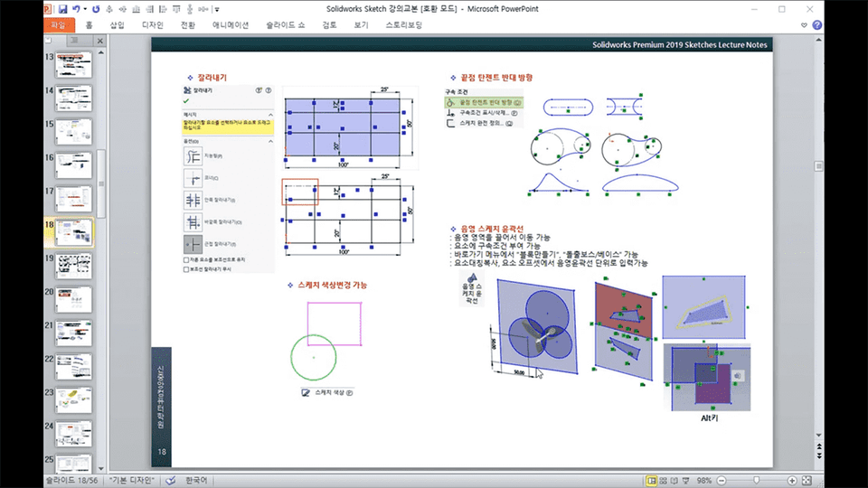Select slide 15 thumbnail
This screenshot has width=868, height=488.
click(x=73, y=132)
